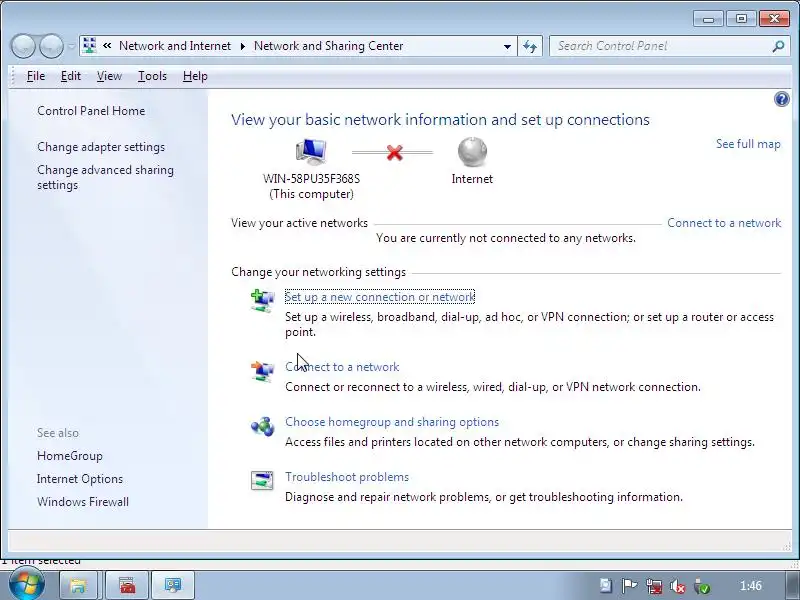Screen dimensions: 800x600
Task: Open Choose homegroup and sharing options
Action: click(x=392, y=422)
